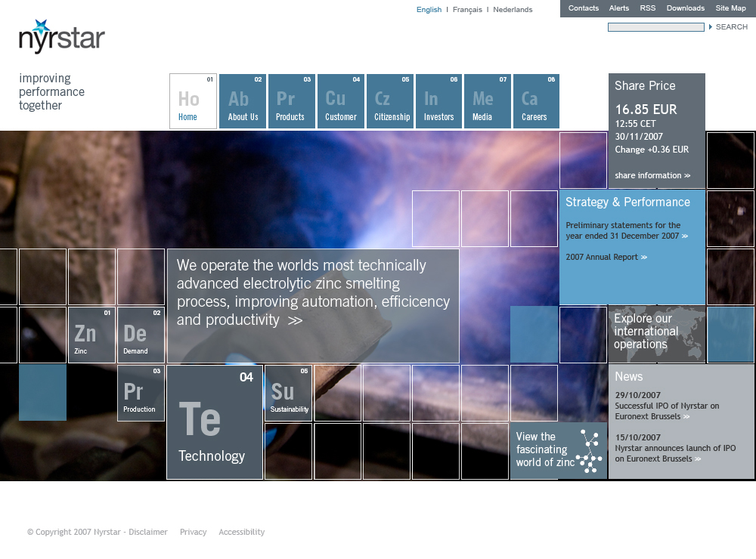Open the Su Sustainability element tile
756x559 pixels.
288,393
